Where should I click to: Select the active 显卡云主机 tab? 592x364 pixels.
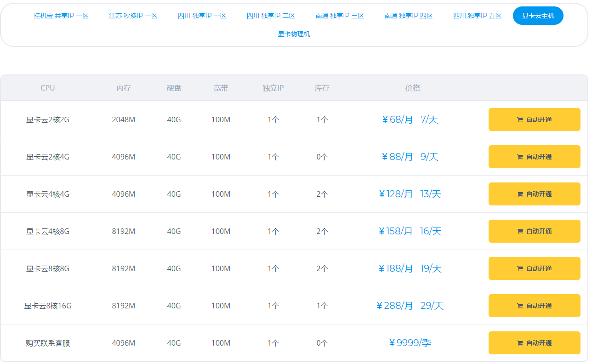[x=538, y=16]
